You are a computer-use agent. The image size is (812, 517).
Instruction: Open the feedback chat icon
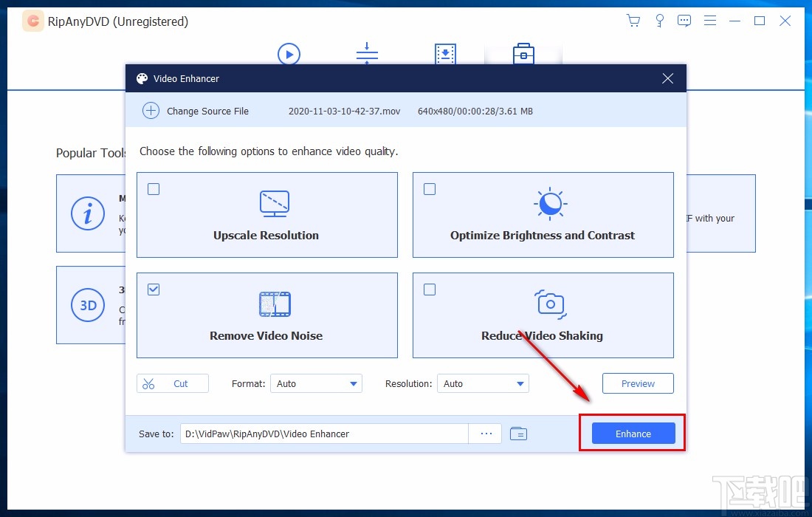pos(684,21)
